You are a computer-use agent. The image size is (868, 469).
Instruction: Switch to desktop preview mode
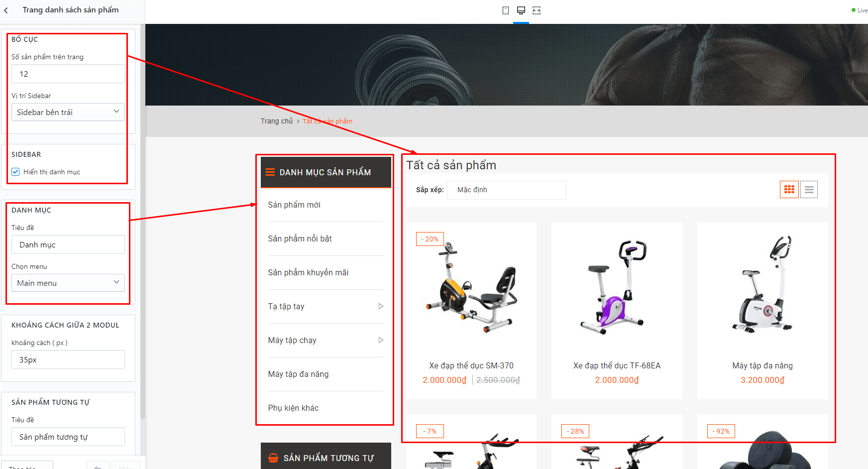pos(521,10)
